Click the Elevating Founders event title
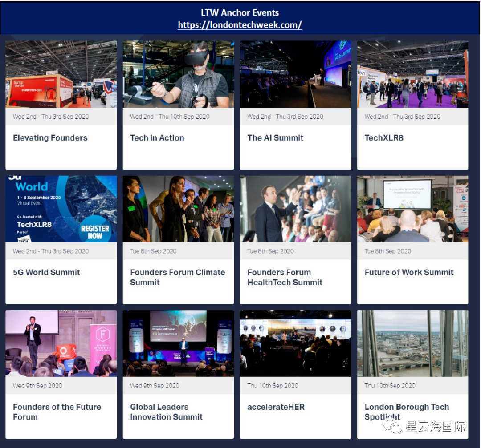Image resolution: width=481 pixels, height=448 pixels. click(50, 138)
